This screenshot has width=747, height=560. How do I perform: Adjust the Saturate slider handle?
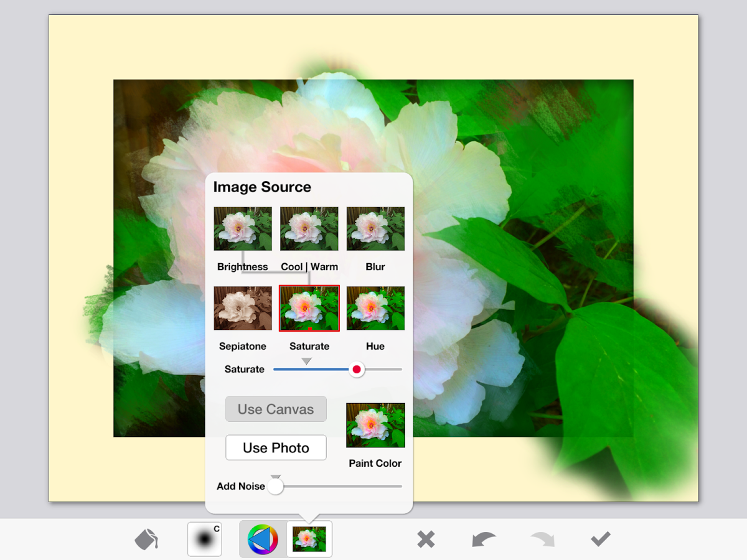click(x=356, y=369)
